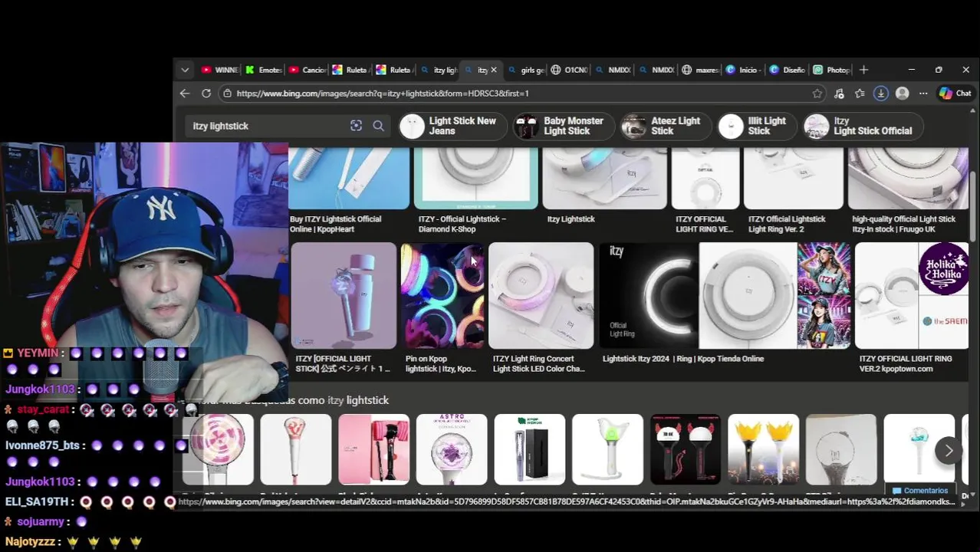
Task: Open ITZY OFFICIAL LIGHT RING VER.2 kpoptown.com
Action: tap(906, 363)
